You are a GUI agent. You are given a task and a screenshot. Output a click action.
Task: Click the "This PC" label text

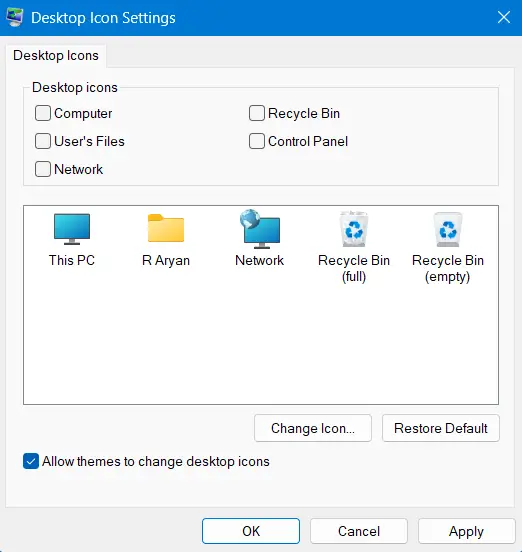72,261
